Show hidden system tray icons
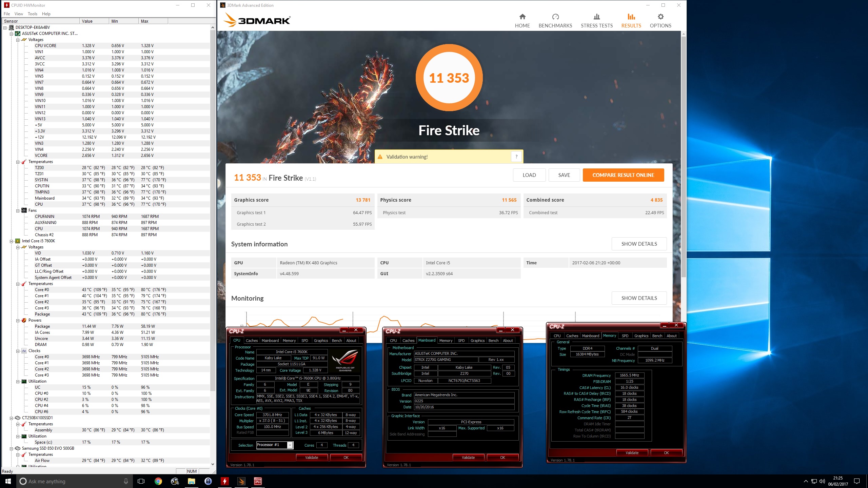 [x=806, y=481]
